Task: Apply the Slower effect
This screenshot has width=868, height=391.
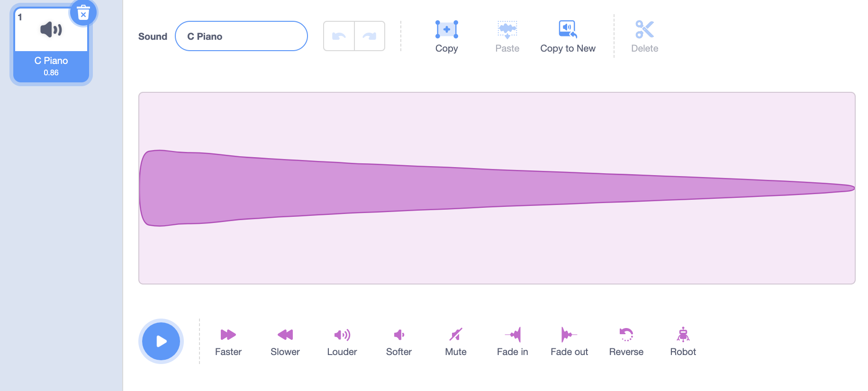Action: (285, 335)
